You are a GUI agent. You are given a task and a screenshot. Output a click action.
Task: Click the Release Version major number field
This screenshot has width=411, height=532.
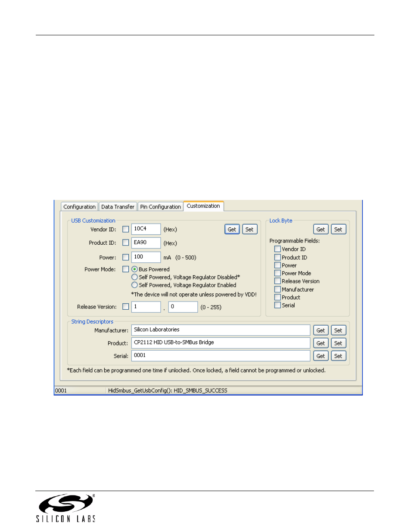coord(146,307)
